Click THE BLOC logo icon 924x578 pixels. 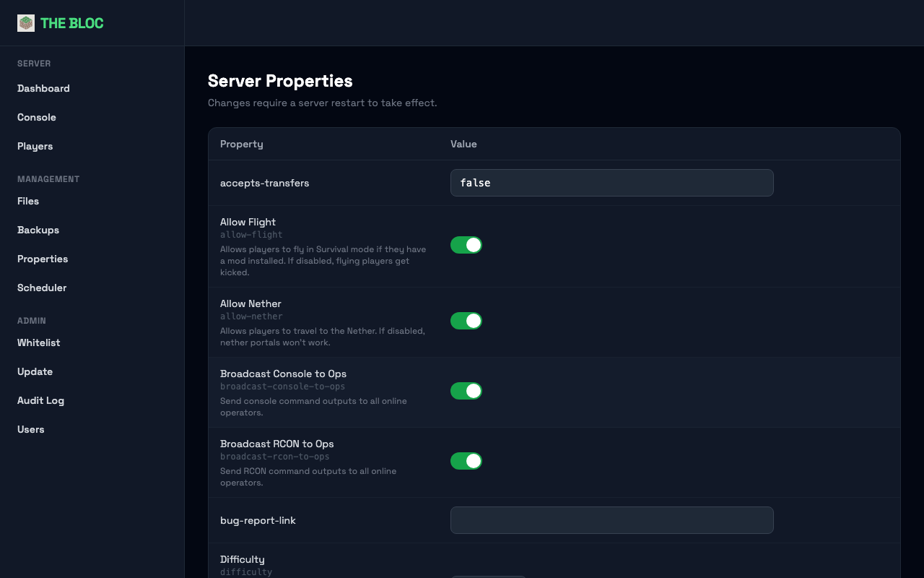[25, 22]
